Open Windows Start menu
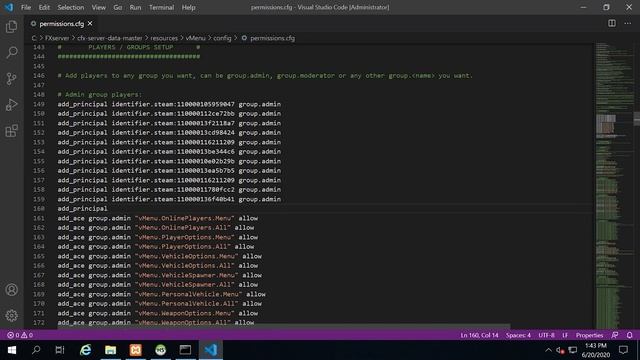 click(x=12, y=350)
